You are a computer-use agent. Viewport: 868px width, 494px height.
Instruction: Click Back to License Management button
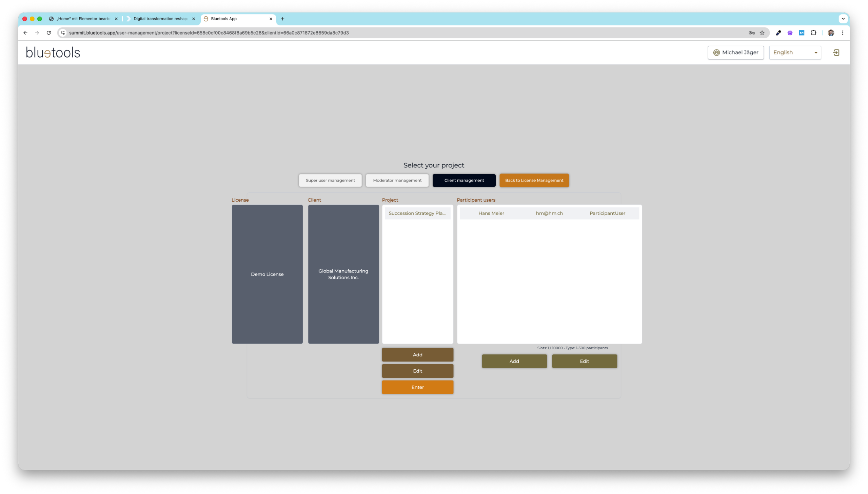534,181
